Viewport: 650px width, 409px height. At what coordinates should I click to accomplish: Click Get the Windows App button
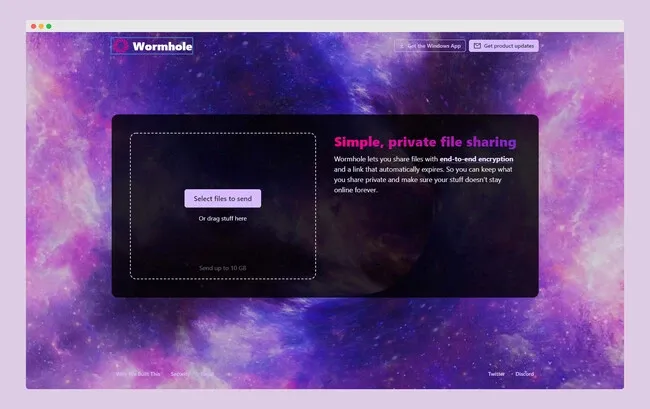click(429, 46)
